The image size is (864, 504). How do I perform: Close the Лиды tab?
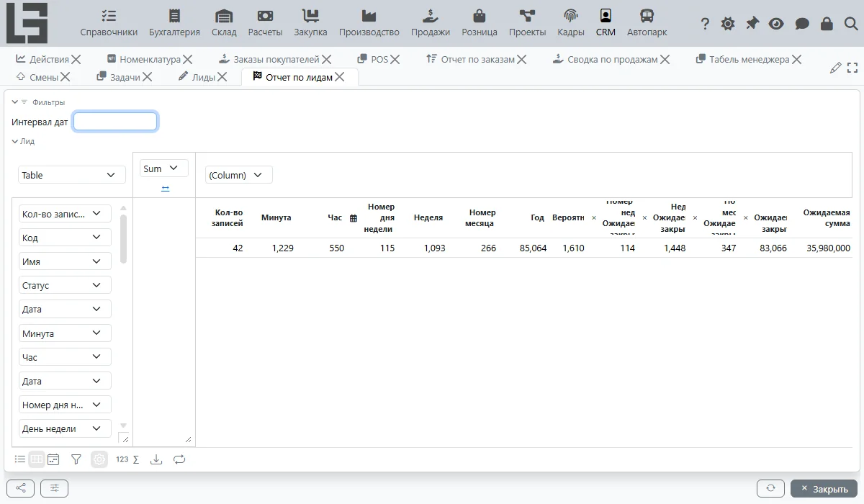pyautogui.click(x=222, y=76)
